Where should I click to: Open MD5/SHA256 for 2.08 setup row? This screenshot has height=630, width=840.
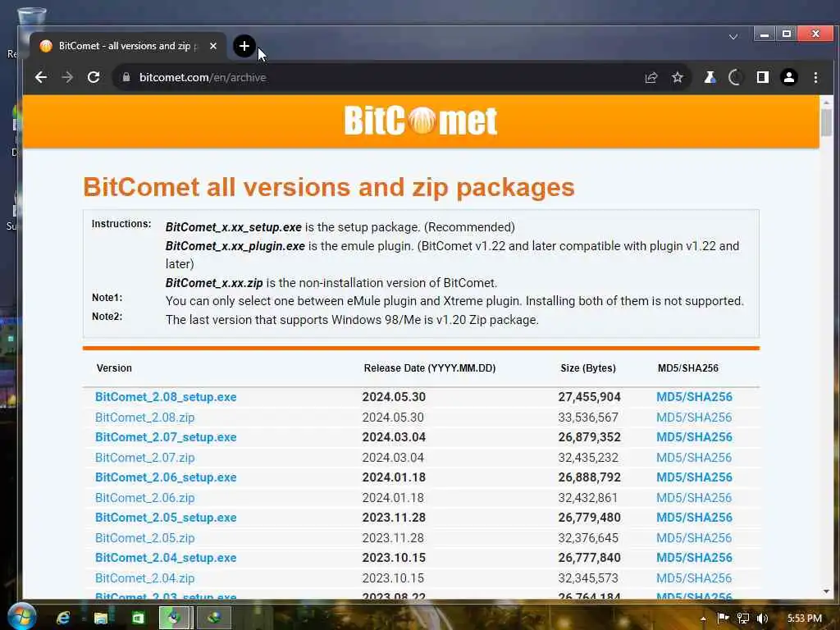(694, 397)
